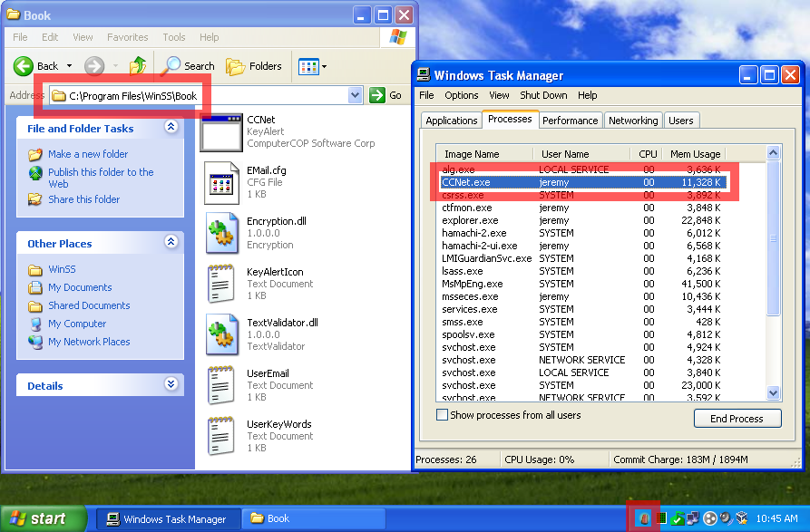Switch to the Performance tab
This screenshot has width=810, height=532.
[x=570, y=120]
